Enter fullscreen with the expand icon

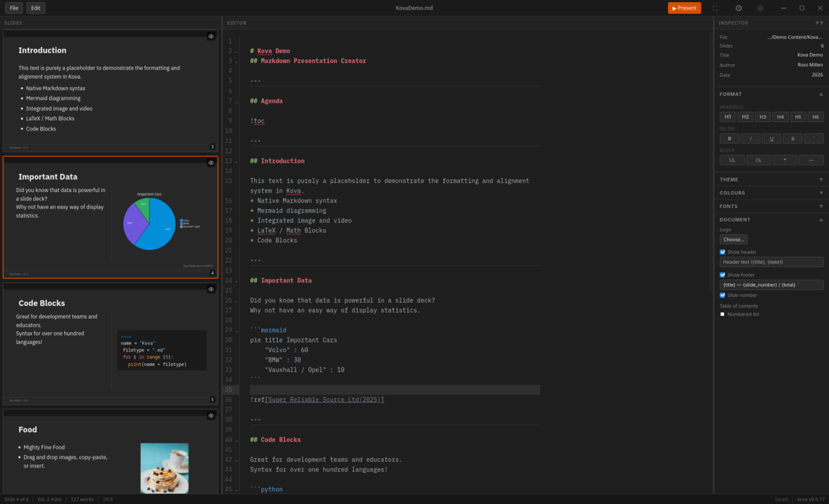click(715, 8)
